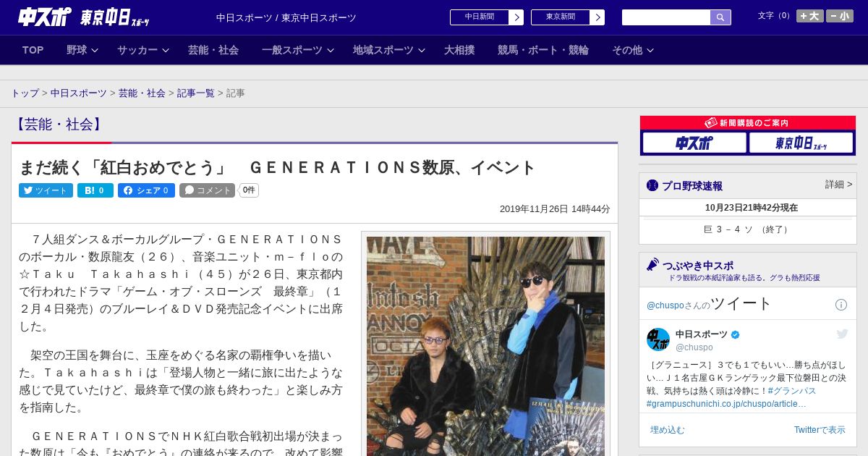The image size is (868, 456).
Task: Expand the 地域スポーツ navigation menu
Action: click(389, 50)
